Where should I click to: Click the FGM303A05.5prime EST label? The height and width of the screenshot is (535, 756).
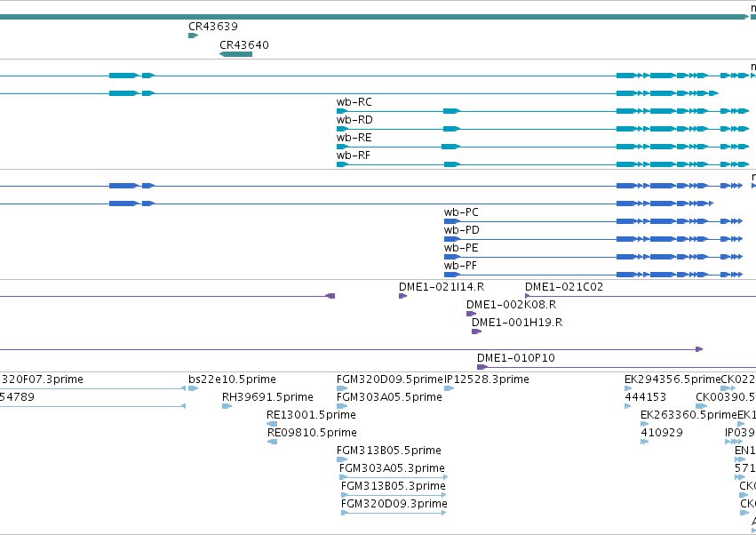coord(389,397)
